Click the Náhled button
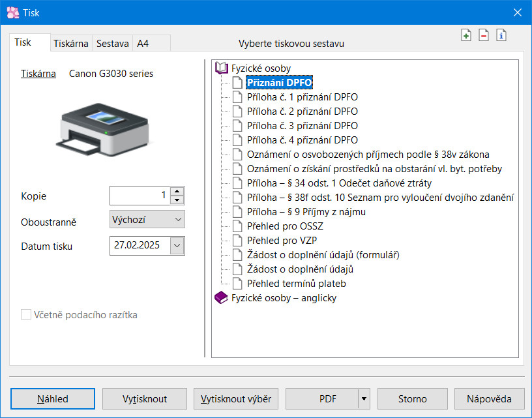The image size is (532, 418). click(x=52, y=398)
